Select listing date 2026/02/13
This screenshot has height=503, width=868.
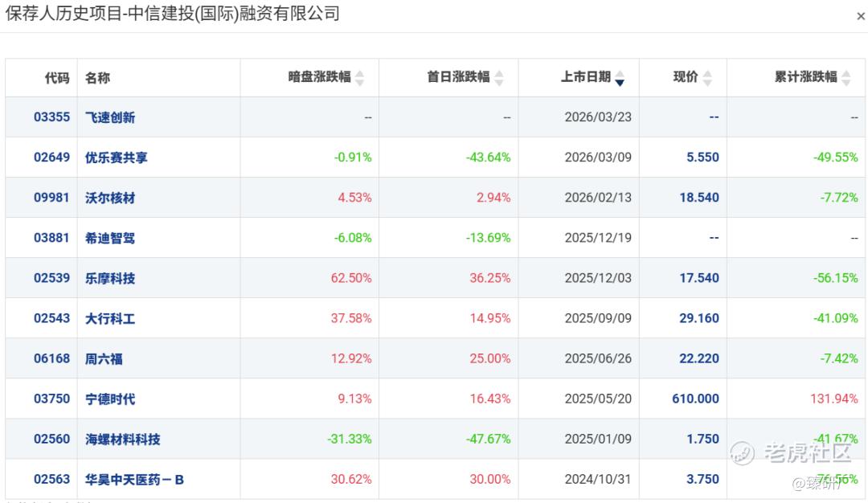598,198
